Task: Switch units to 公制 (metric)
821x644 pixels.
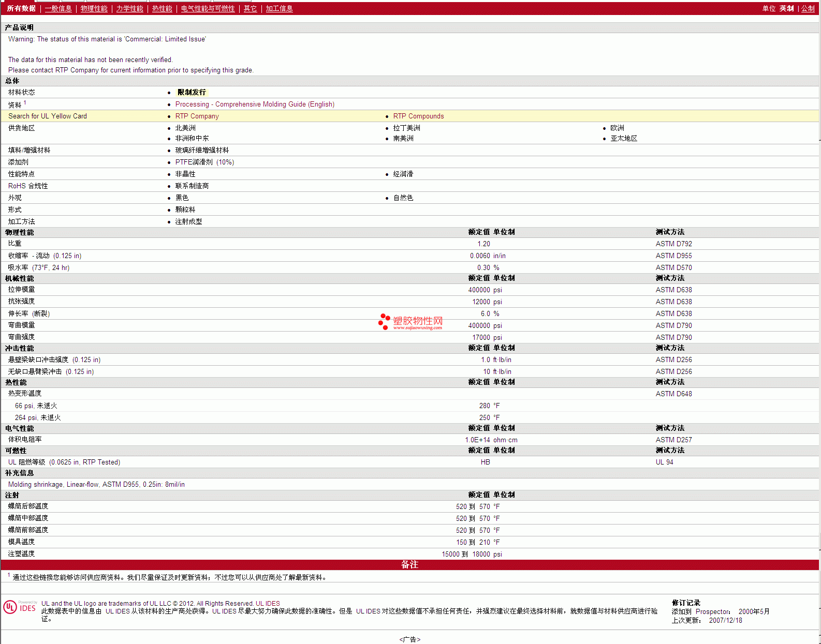Action: (808, 9)
